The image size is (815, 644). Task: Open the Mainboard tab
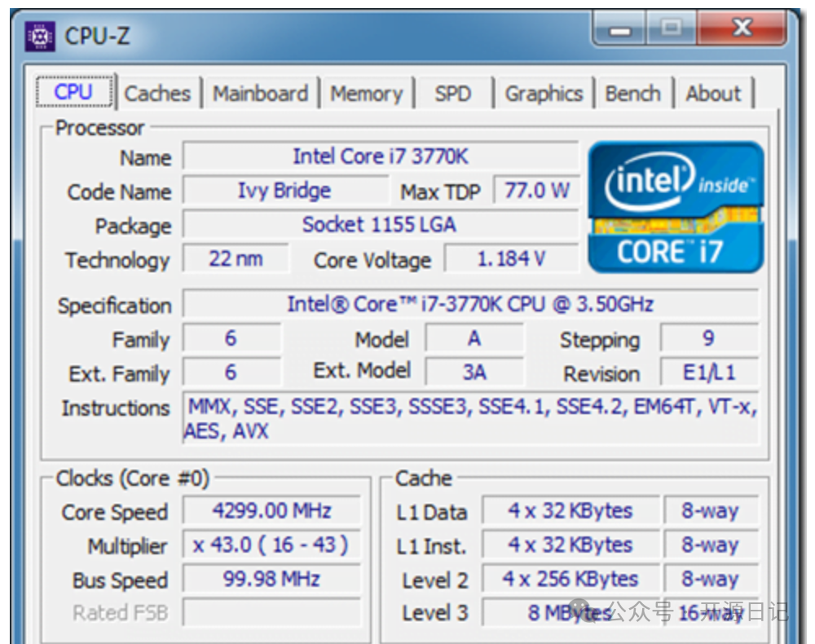click(261, 94)
